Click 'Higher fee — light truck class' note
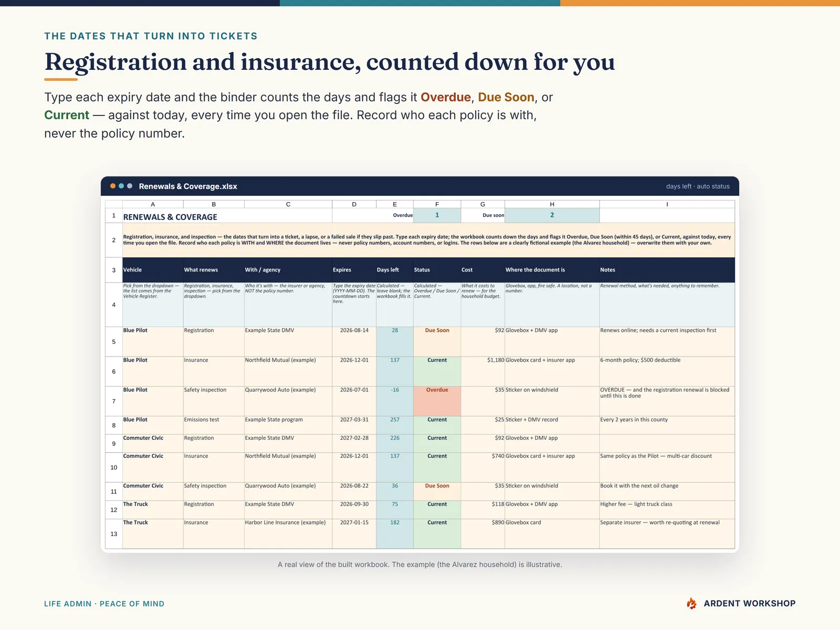 (667, 510)
